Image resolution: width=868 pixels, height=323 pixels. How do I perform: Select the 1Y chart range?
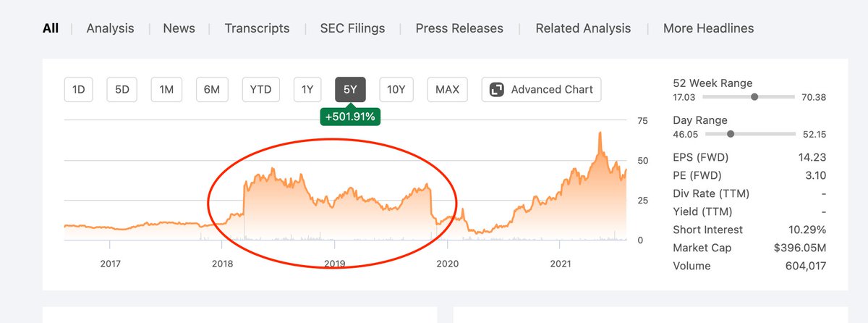pyautogui.click(x=307, y=90)
